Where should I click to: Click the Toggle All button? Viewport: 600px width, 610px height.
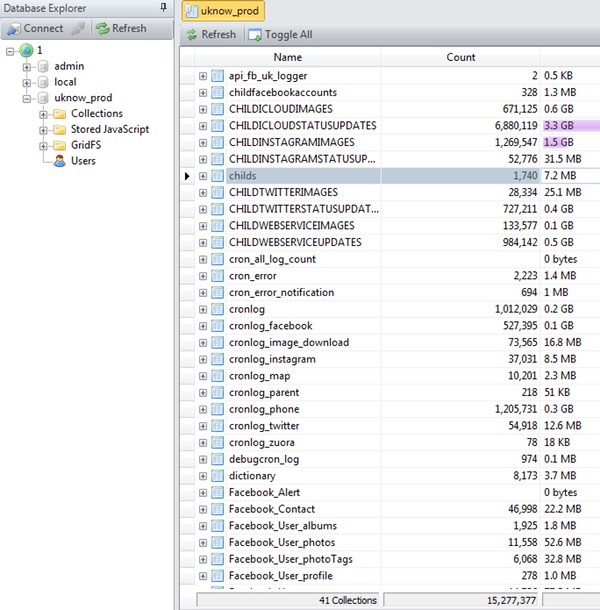(280, 35)
